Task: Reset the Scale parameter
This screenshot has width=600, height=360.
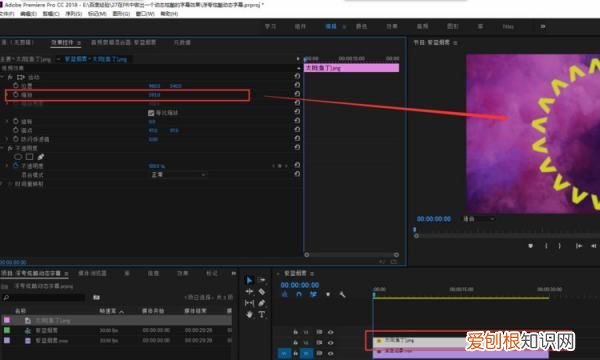Action: coord(297,94)
